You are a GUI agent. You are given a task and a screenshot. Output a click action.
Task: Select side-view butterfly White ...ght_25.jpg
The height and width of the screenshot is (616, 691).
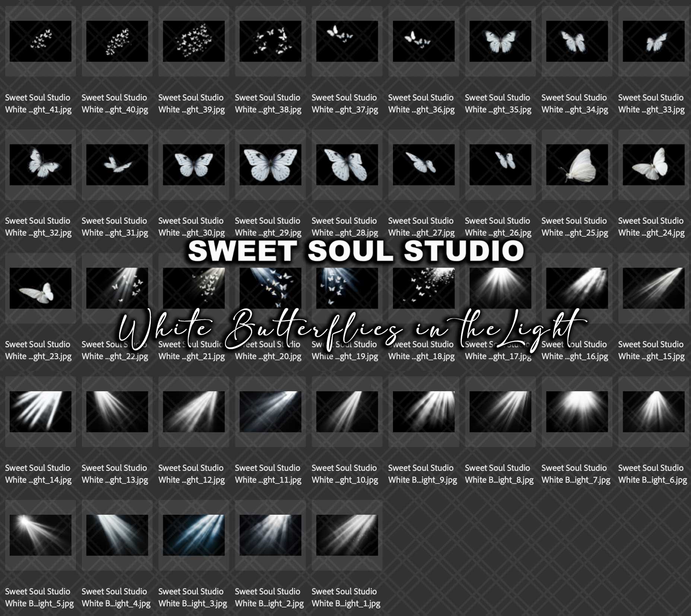[x=577, y=165]
